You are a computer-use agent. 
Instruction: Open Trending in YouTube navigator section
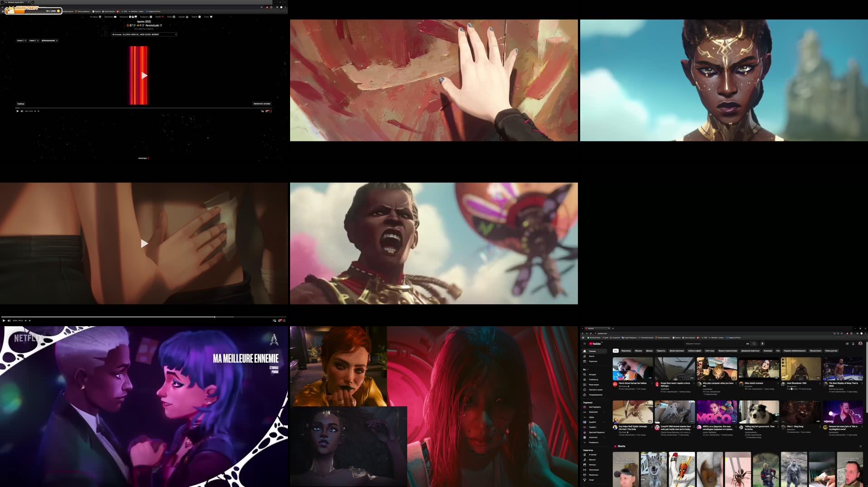tap(595, 454)
